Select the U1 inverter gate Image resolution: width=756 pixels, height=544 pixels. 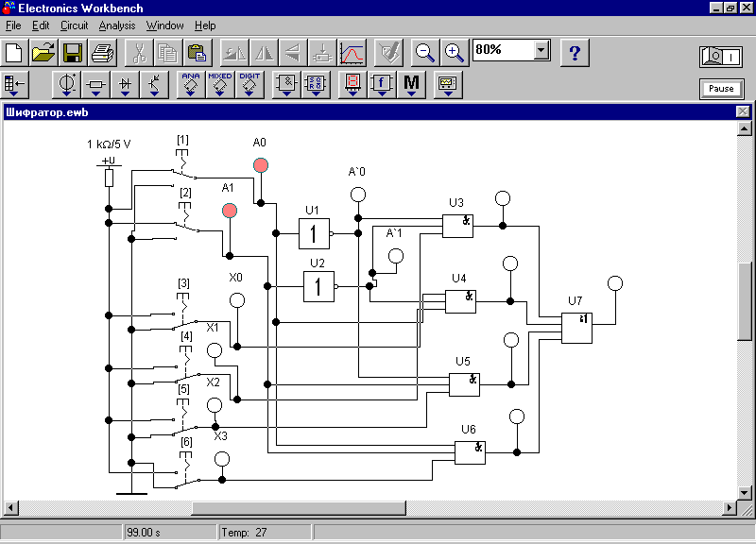(315, 233)
